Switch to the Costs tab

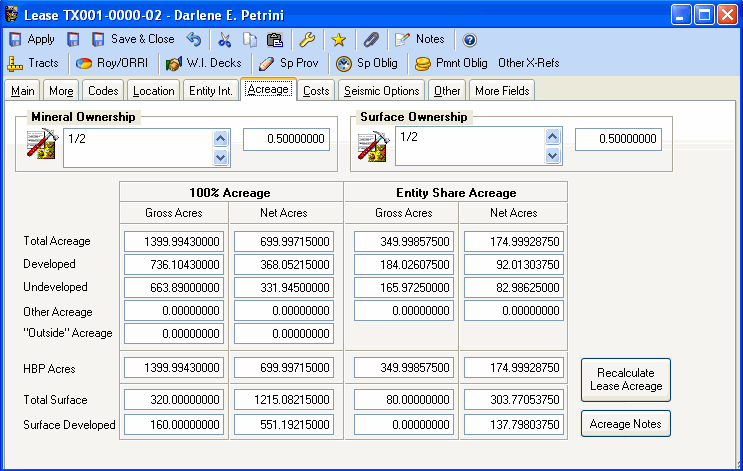pyautogui.click(x=316, y=91)
